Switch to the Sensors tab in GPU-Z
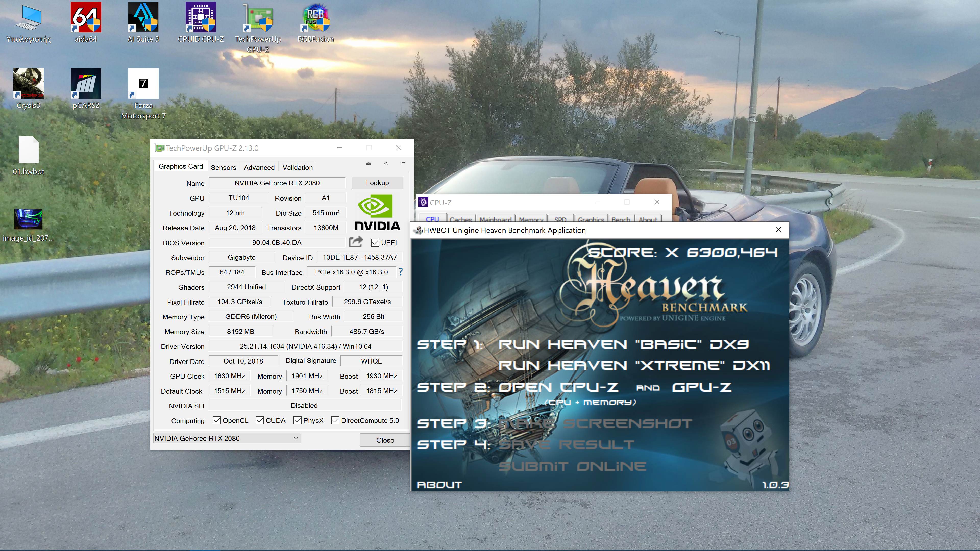The image size is (980, 551). coord(223,167)
